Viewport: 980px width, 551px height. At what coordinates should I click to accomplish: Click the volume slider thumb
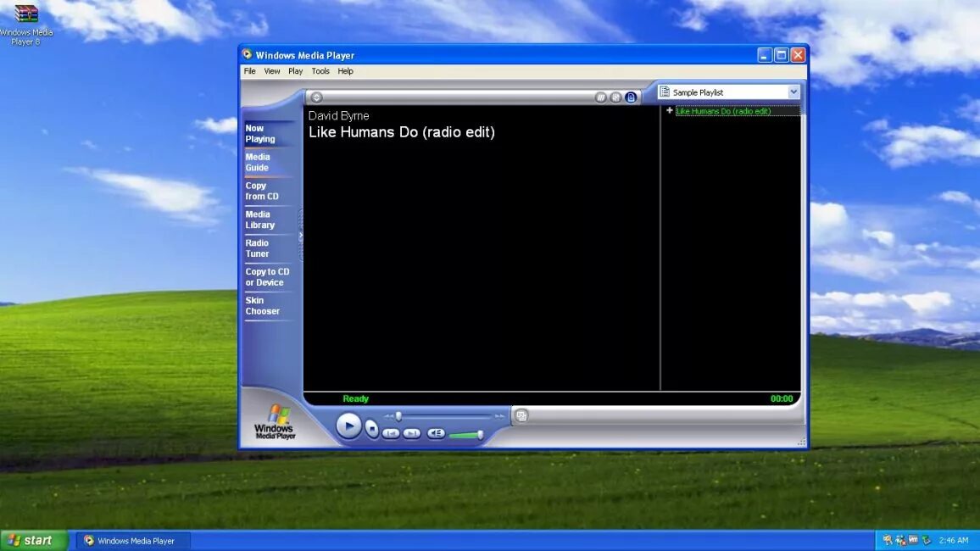[x=480, y=434]
